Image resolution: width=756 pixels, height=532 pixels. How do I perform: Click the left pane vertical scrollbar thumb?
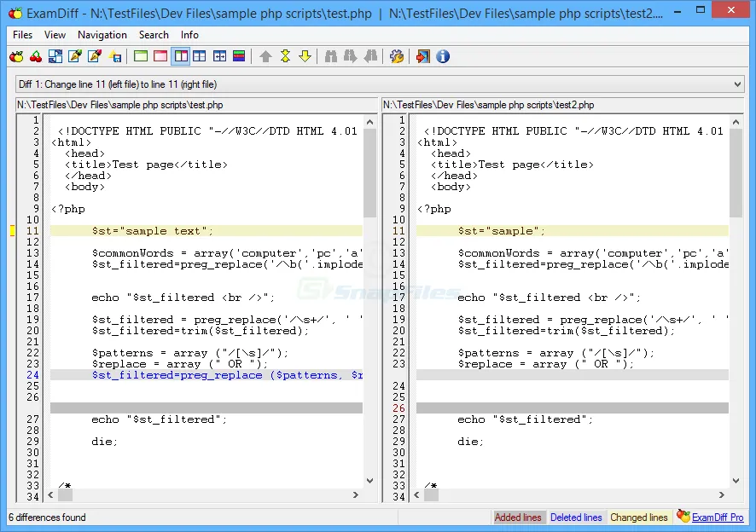pos(369,173)
